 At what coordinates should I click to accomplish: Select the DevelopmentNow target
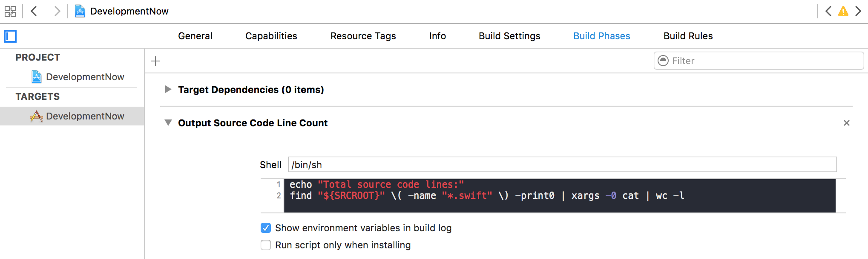(x=85, y=116)
